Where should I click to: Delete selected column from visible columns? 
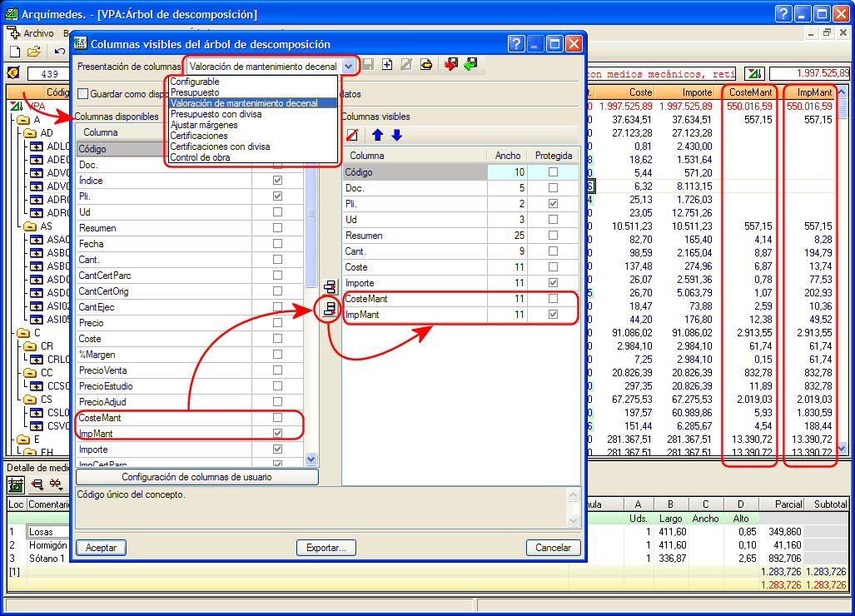pos(352,135)
